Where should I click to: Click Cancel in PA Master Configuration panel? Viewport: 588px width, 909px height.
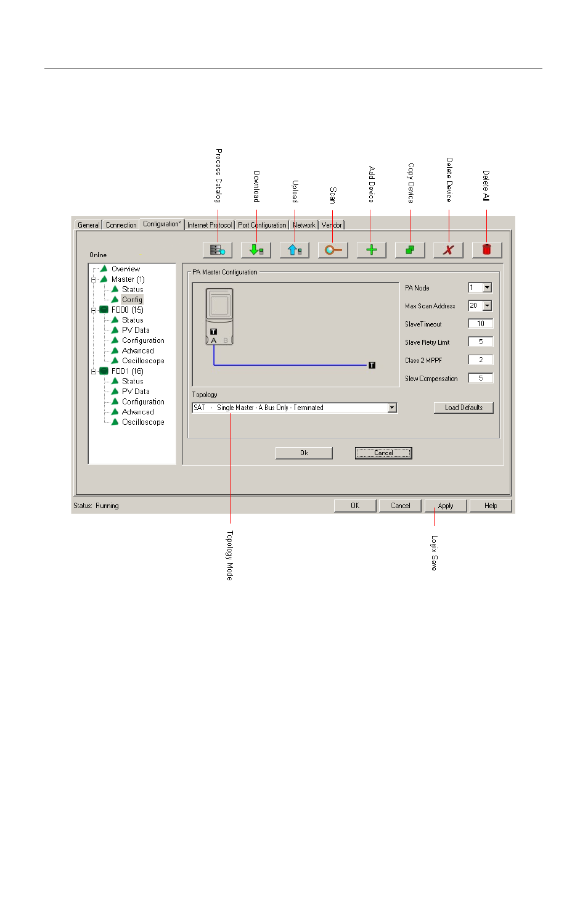point(383,453)
